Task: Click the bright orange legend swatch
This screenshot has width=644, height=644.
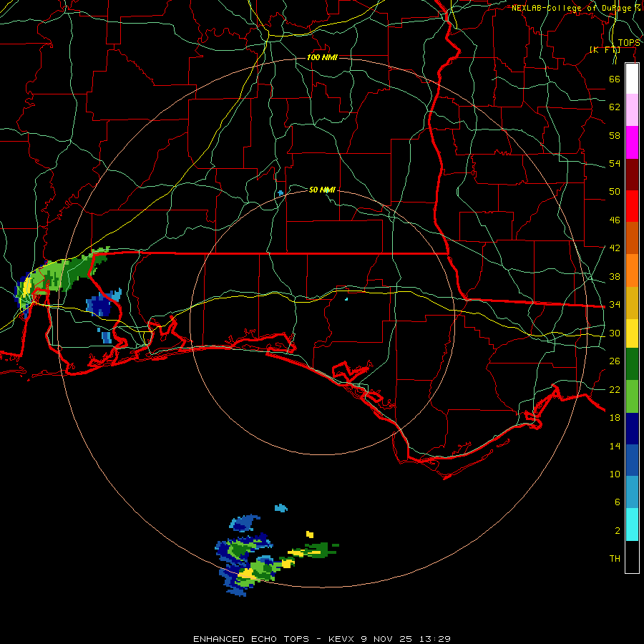Action: [632, 270]
